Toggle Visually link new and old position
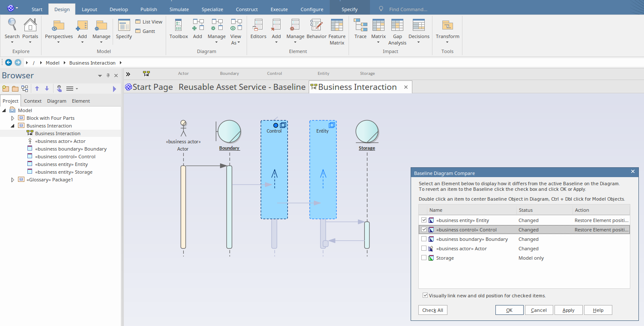Image resolution: width=644 pixels, height=326 pixels. click(x=425, y=296)
